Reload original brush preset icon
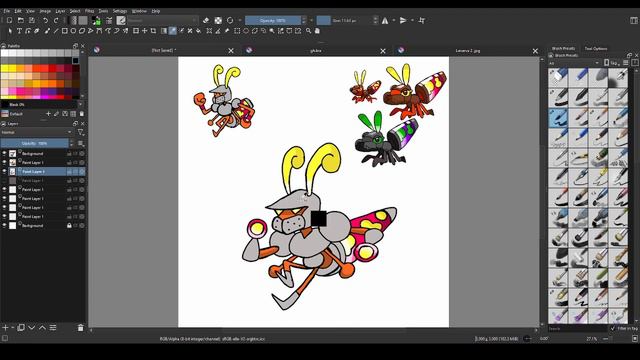Viewport: 640px width, 360px height. coord(230,20)
